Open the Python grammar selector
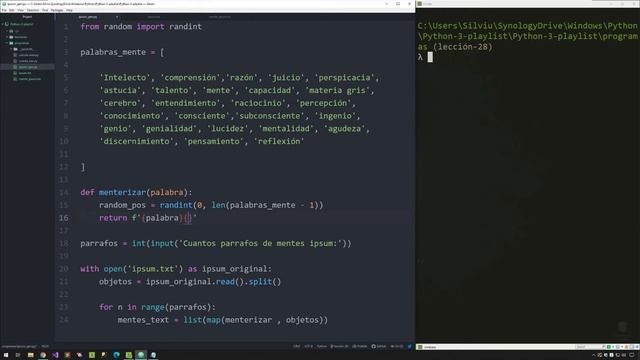Image resolution: width=640 pixels, height=360 pixels. (x=322, y=346)
